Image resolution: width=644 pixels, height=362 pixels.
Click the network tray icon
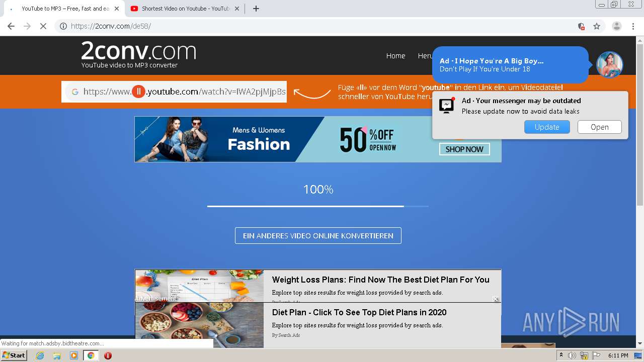[584, 355]
